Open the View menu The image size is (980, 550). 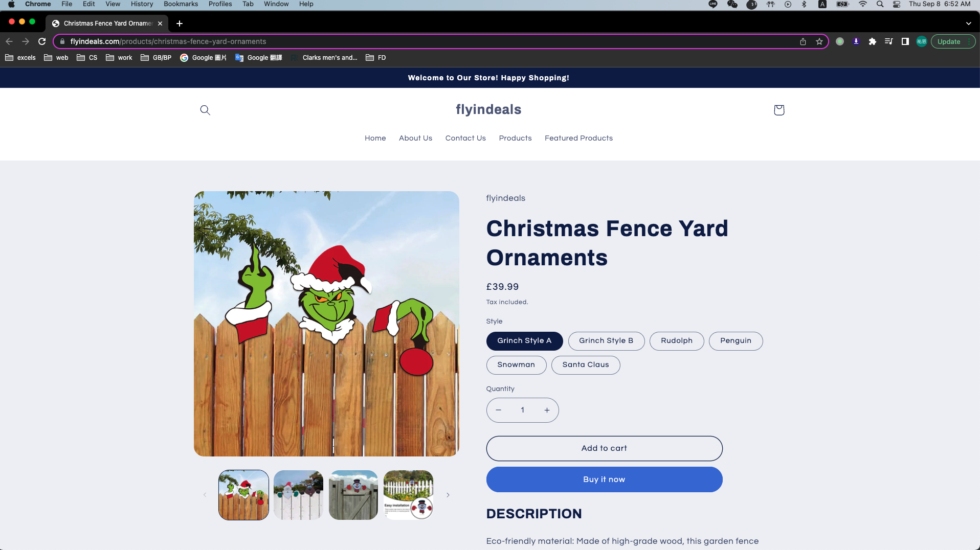coord(113,4)
